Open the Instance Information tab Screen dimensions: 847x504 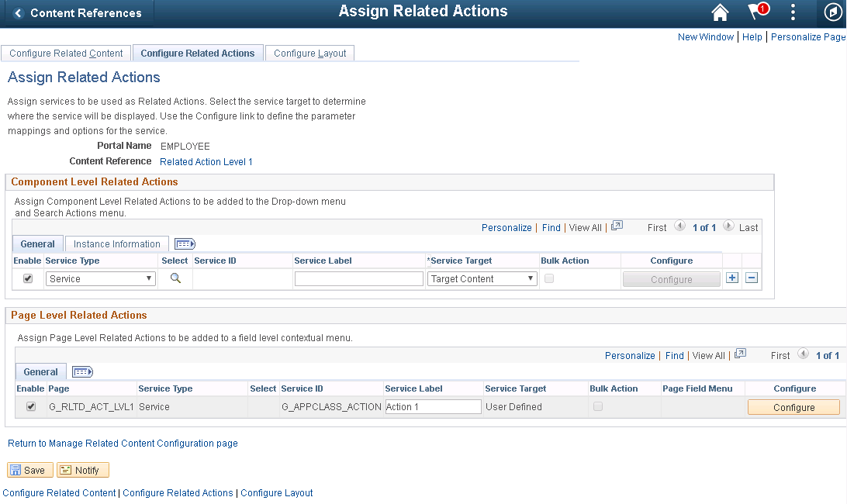coord(117,244)
